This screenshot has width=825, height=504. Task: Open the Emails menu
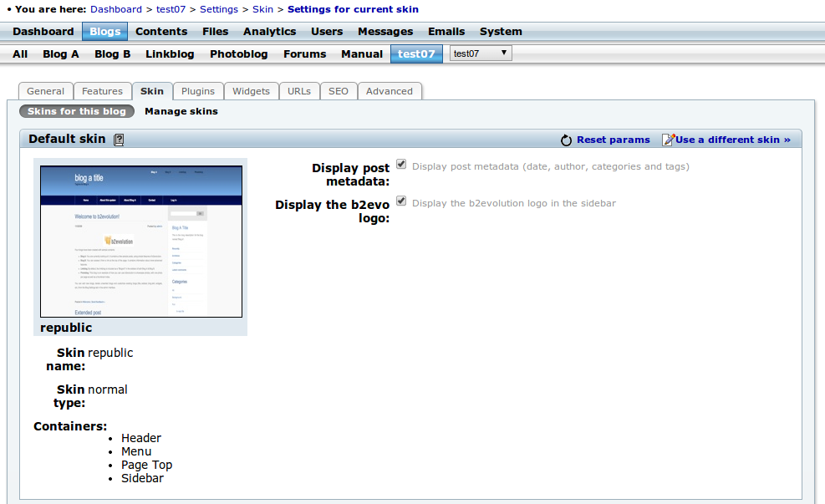(x=446, y=32)
